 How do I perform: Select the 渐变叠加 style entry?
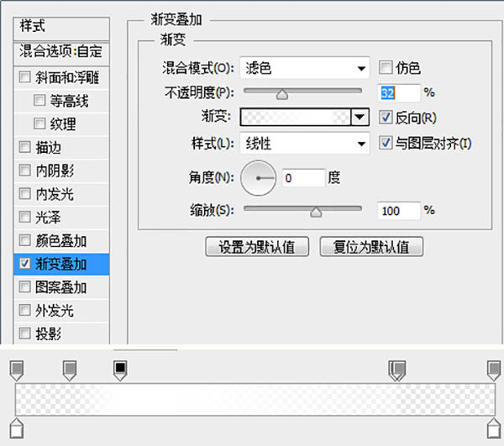[x=61, y=264]
